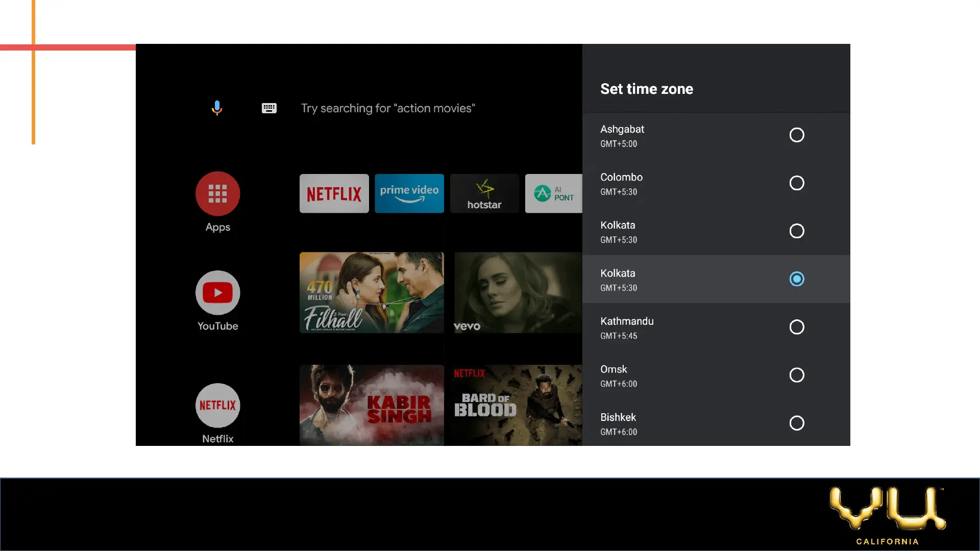Launch the Prime Video app tile

[x=409, y=193]
